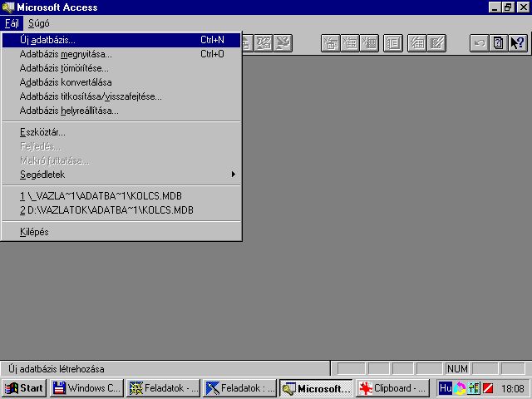
Task: Click the mixer-style tray icon beside Hu
Action: [x=474, y=388]
